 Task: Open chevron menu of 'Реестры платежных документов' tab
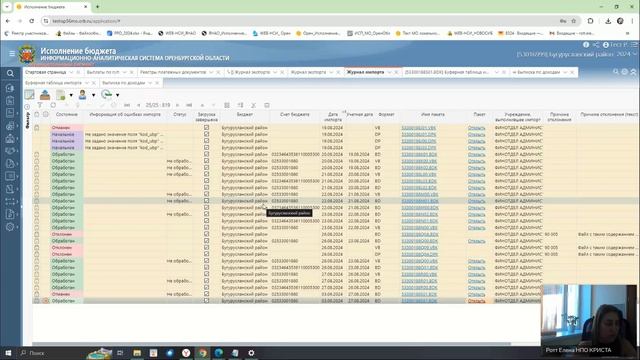pos(211,72)
